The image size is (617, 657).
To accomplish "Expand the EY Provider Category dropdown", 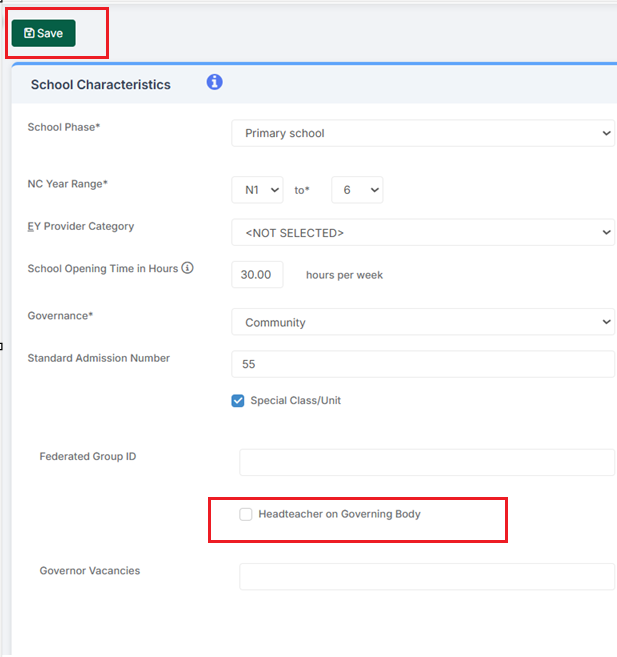I will click(x=422, y=232).
